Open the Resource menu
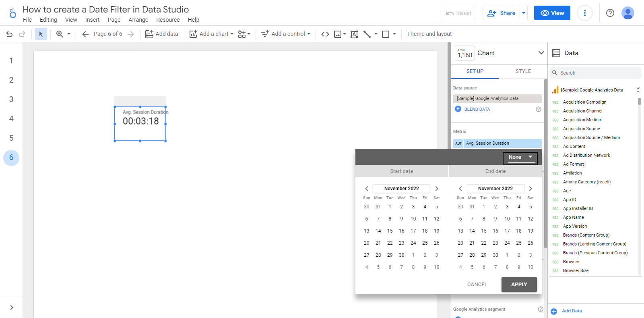Viewport: 644px width, 318px height. point(168,20)
